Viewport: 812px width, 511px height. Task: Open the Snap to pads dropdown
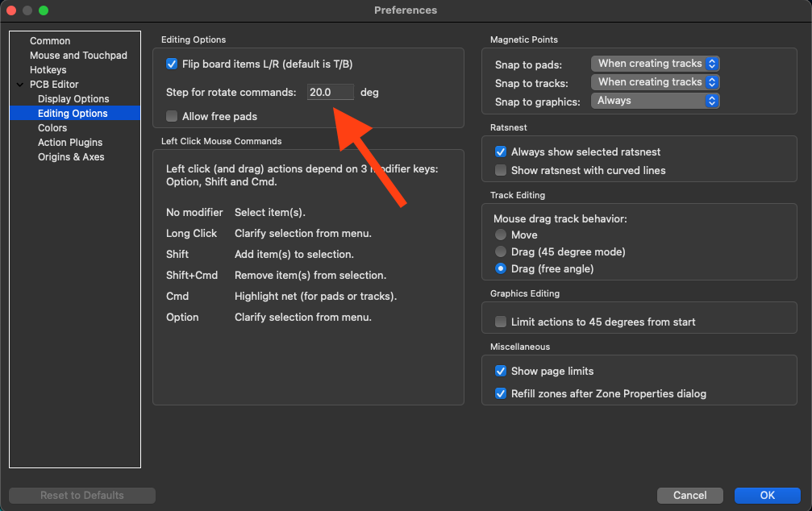point(655,64)
